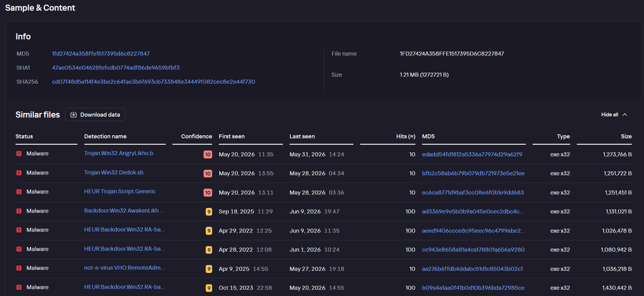The height and width of the screenshot is (296, 644).
Task: Open MD5 link cc943e8658a81a4ca178801a656a9280
Action: point(473,249)
